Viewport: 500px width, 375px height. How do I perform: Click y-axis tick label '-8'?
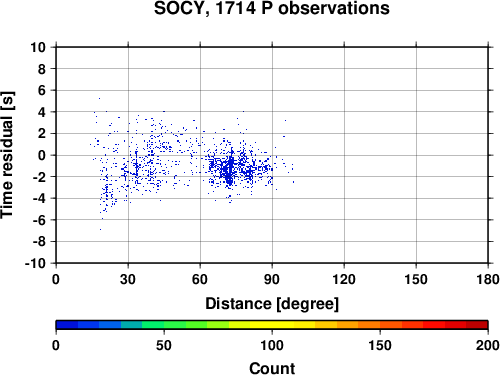point(39,242)
